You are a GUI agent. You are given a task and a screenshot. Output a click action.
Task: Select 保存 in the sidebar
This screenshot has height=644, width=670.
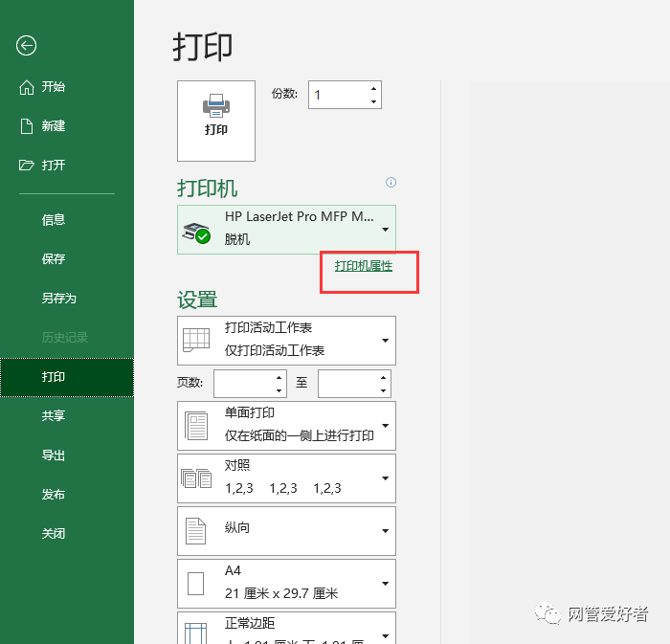(54, 258)
